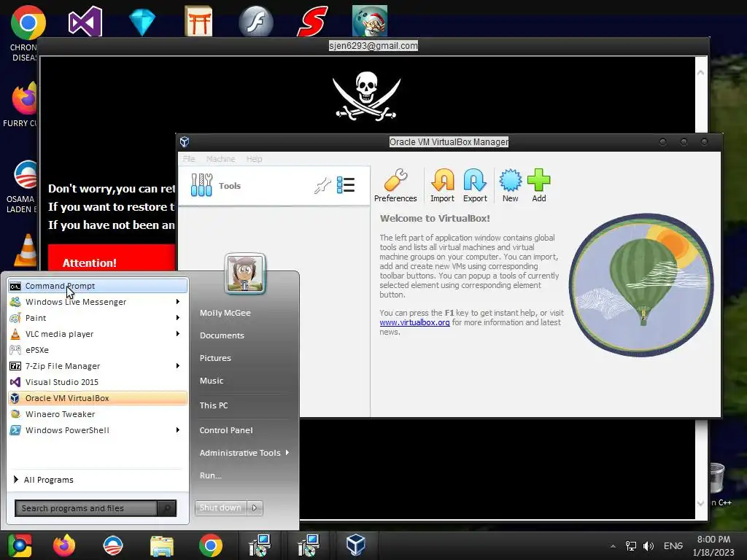The width and height of the screenshot is (747, 560).
Task: Open the Tools list menu icon
Action: pos(345,184)
